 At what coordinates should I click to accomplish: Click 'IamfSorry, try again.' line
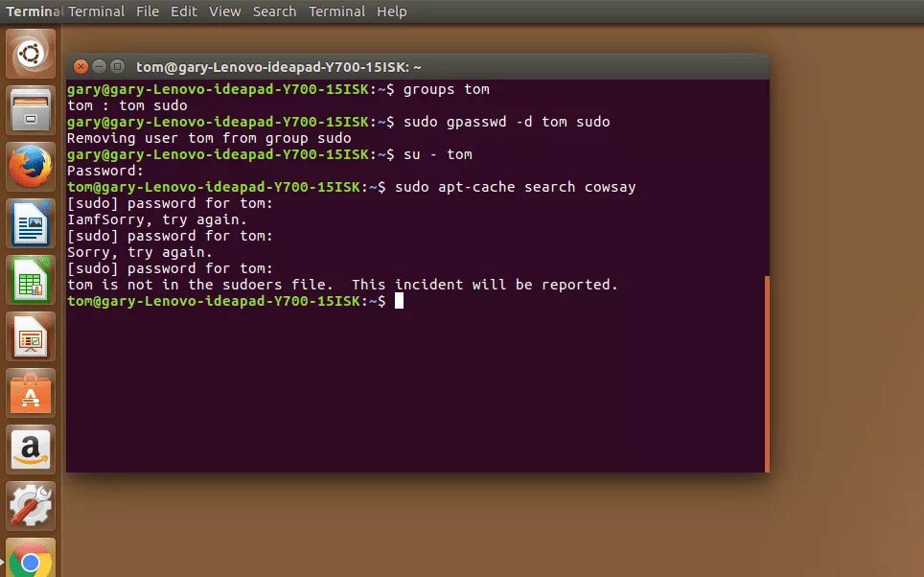(x=157, y=219)
